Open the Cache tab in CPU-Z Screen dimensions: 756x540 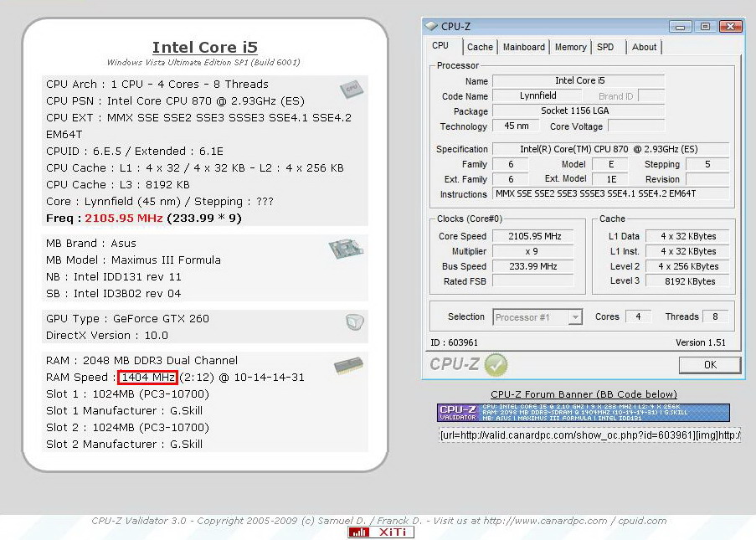click(x=480, y=47)
